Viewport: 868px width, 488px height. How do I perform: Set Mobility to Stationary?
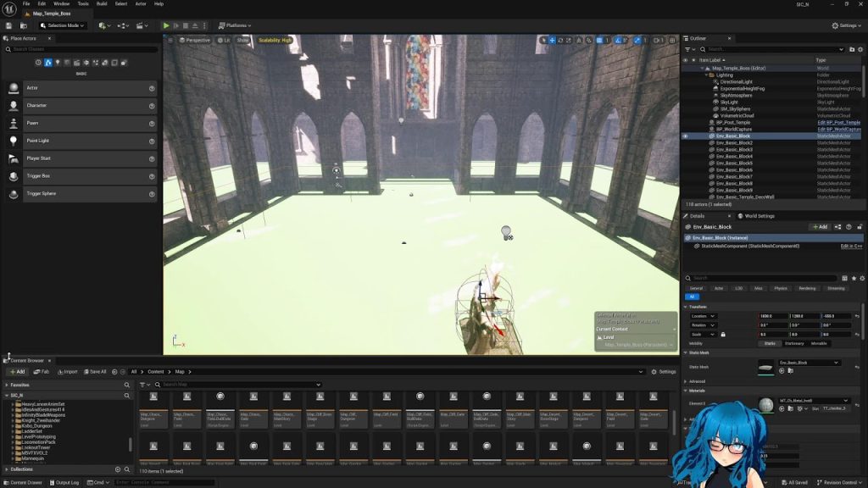[794, 343]
